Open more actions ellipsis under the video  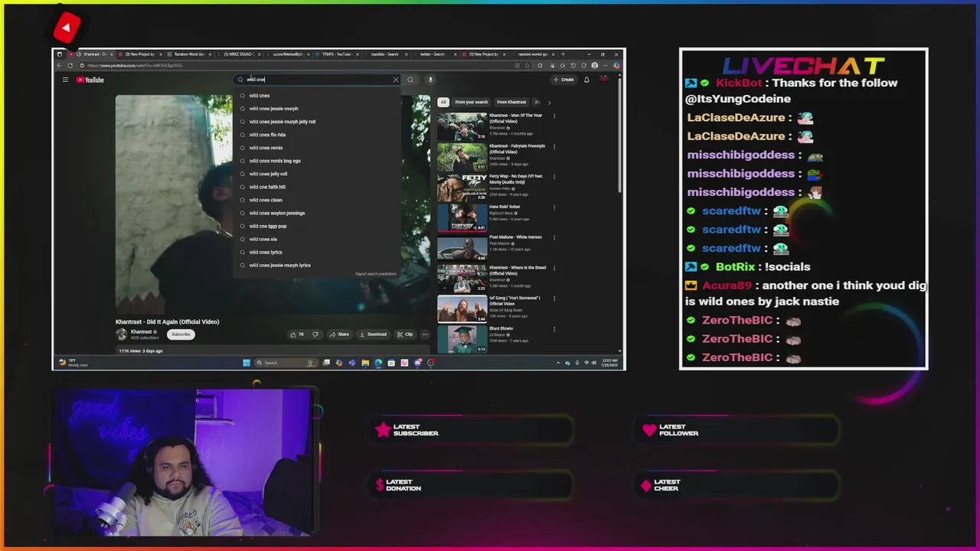425,334
